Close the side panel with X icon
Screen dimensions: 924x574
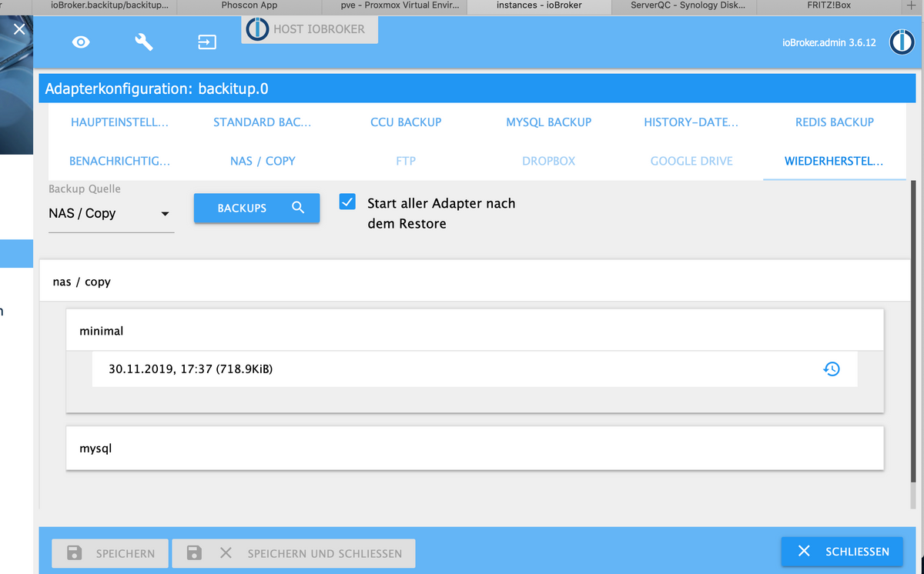pyautogui.click(x=19, y=29)
